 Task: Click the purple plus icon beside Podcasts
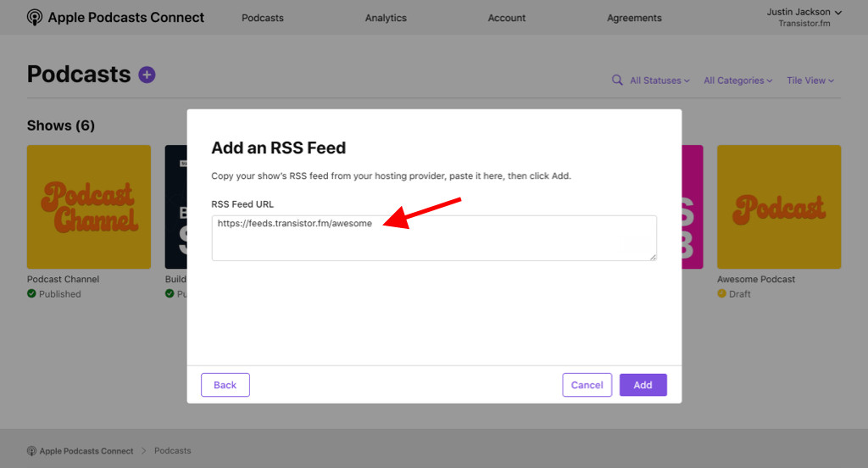coord(147,75)
